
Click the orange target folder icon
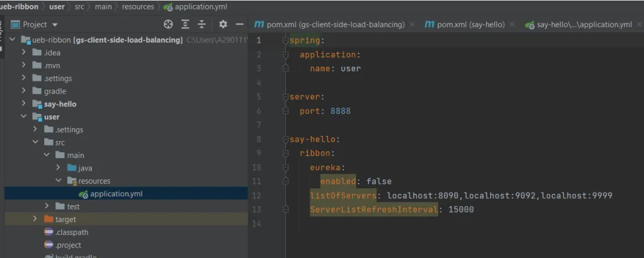click(48, 220)
